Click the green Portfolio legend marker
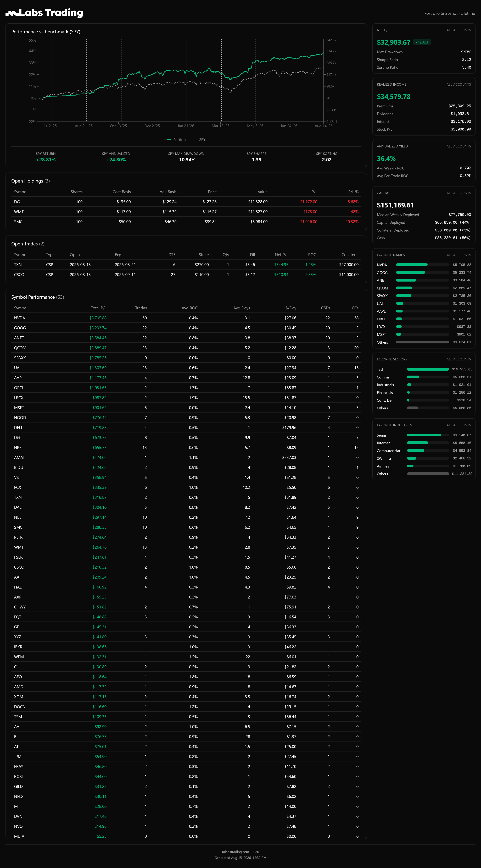Image resolution: width=481 pixels, height=868 pixels. (x=169, y=140)
